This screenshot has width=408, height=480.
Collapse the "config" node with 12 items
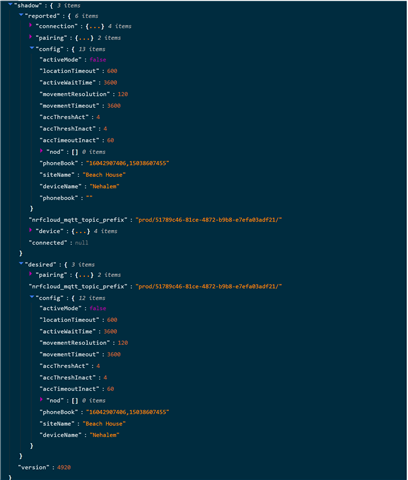pos(32,297)
